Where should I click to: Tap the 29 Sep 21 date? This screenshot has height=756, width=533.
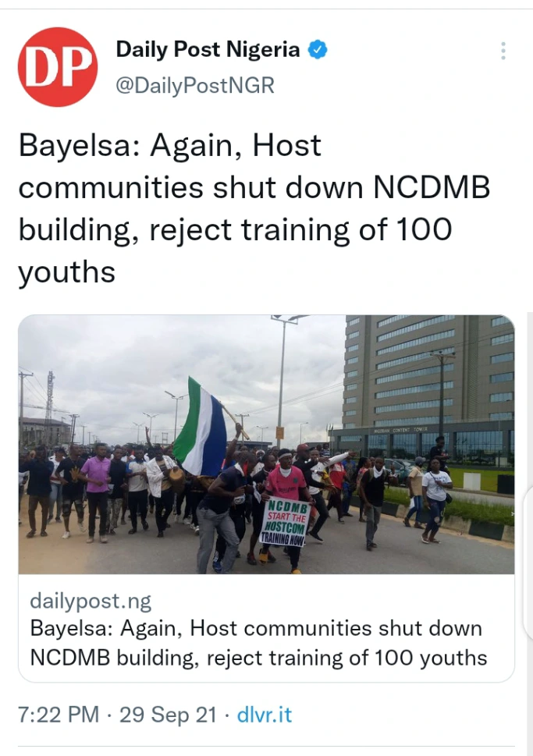point(168,715)
